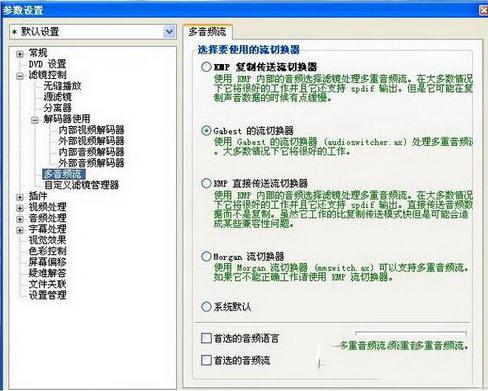Viewport: 488px width, 391px height.
Task: Expand the 插件 tree node
Action: pos(20,197)
